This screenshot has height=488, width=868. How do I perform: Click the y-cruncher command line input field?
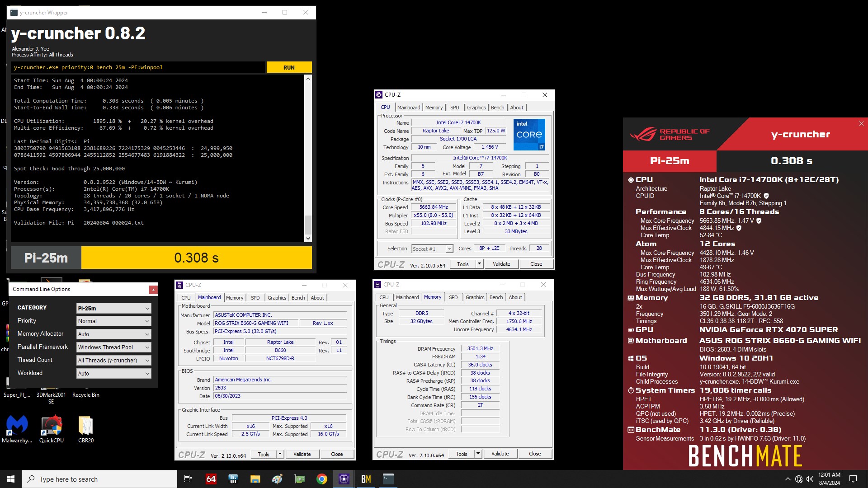coord(138,67)
